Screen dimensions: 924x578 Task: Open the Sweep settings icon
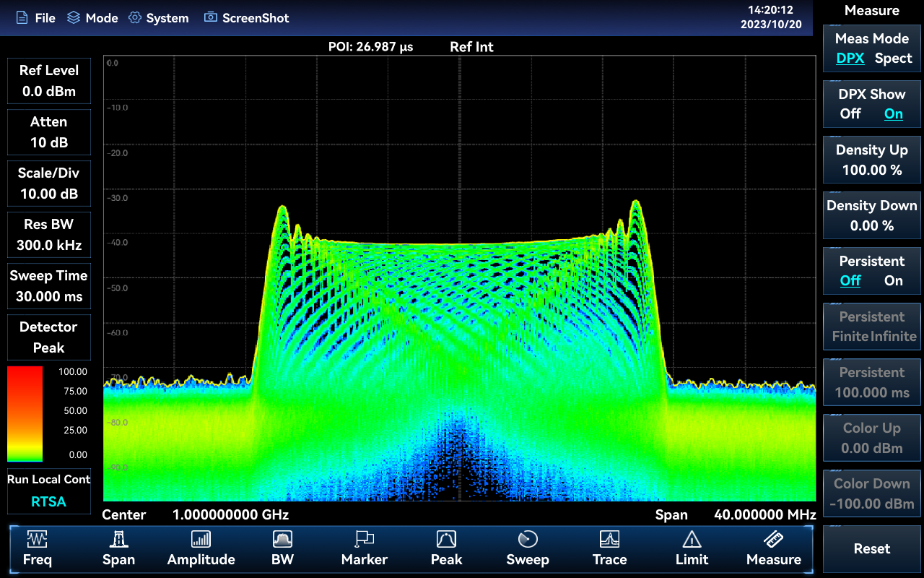pyautogui.click(x=528, y=540)
